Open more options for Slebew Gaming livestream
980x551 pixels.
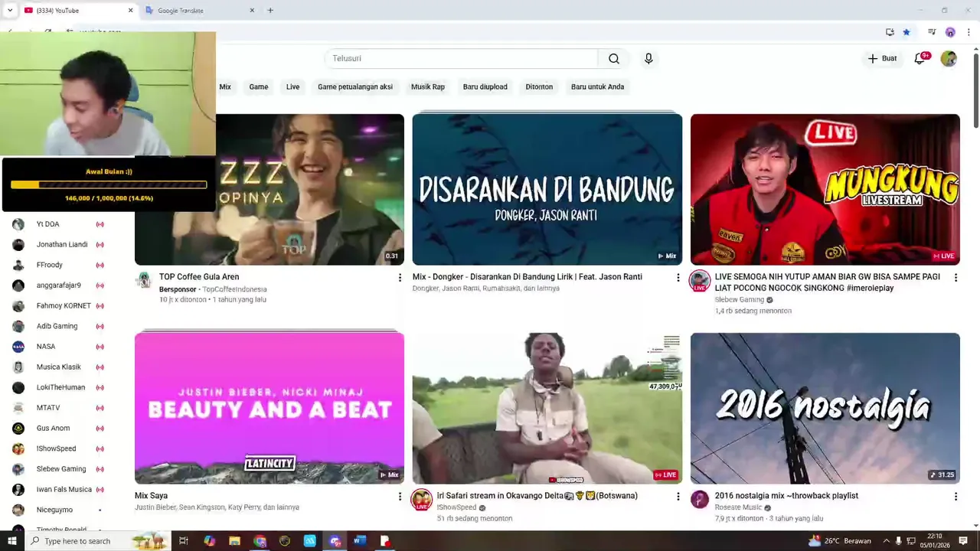(x=955, y=278)
